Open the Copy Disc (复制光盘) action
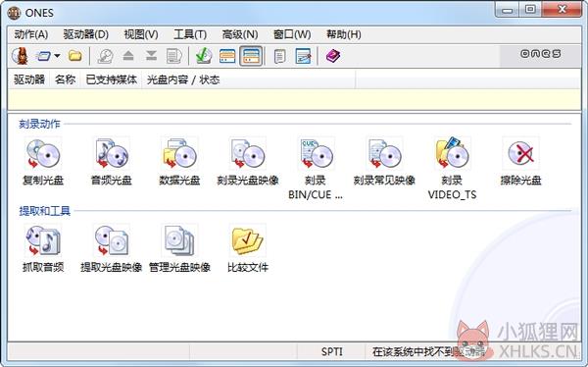The height and width of the screenshot is (367, 588). click(43, 162)
